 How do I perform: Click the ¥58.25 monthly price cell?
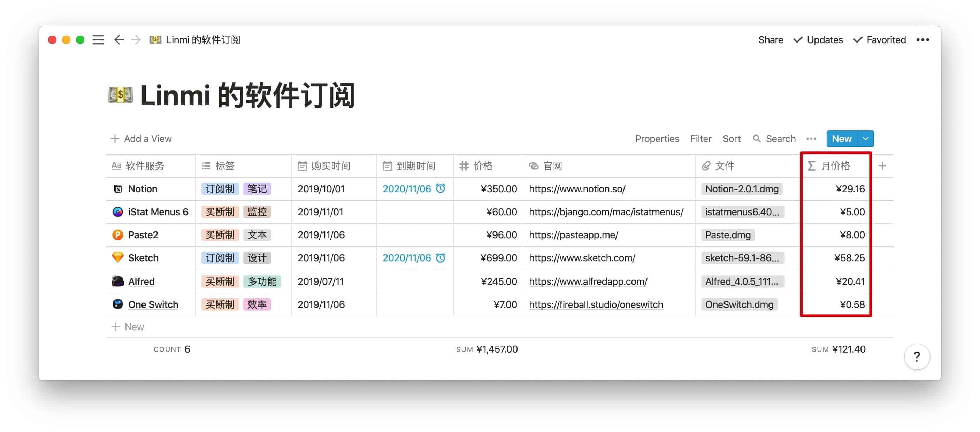tap(836, 258)
